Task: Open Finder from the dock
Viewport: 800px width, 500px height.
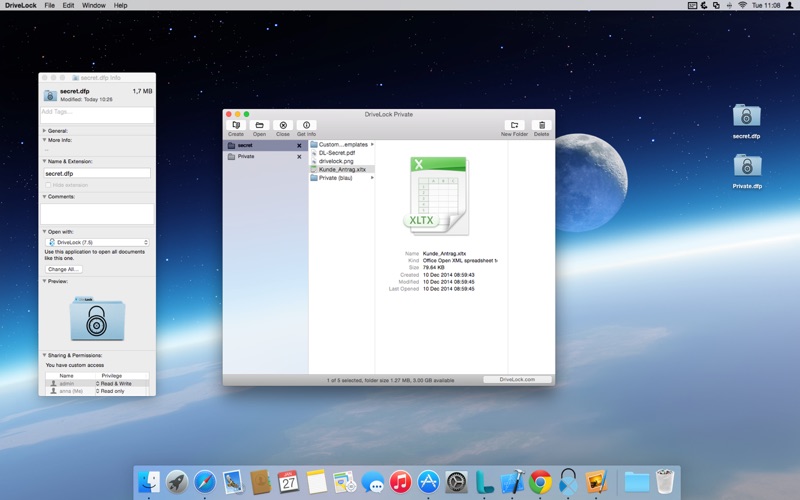Action: point(149,482)
